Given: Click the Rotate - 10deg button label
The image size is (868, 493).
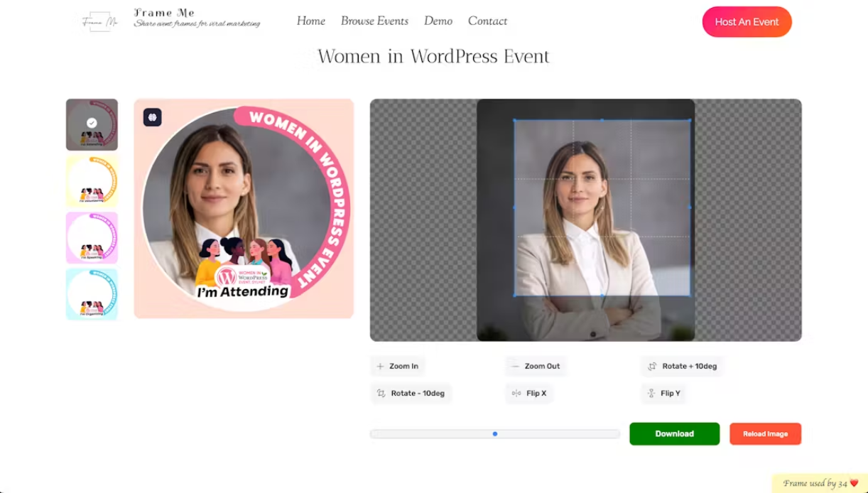Looking at the screenshot, I should [x=418, y=394].
